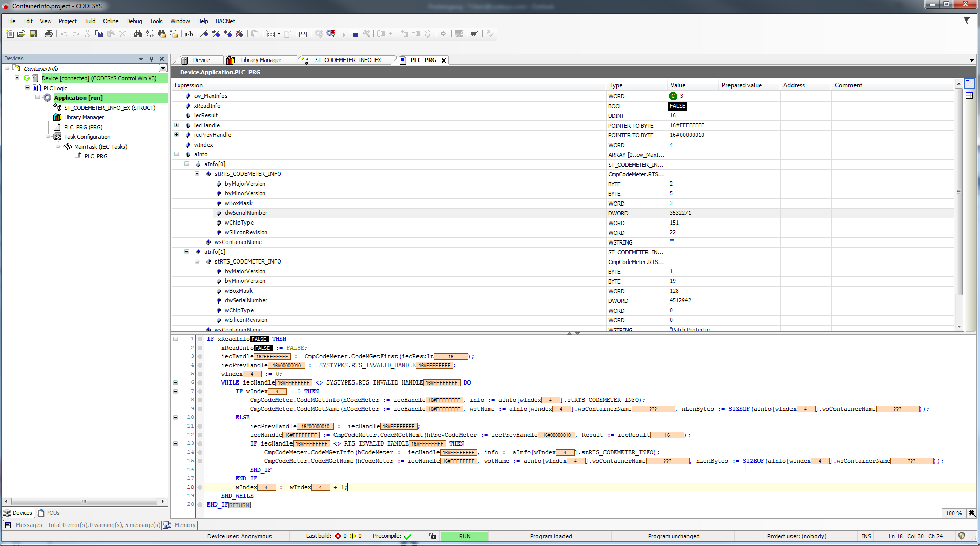The width and height of the screenshot is (980, 546).
Task: Click the Clear all bookmarks icon
Action: tap(239, 34)
